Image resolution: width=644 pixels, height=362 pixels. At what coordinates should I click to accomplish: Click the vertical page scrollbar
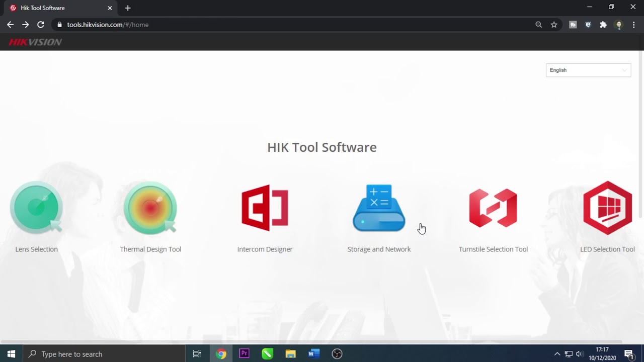coord(641,135)
